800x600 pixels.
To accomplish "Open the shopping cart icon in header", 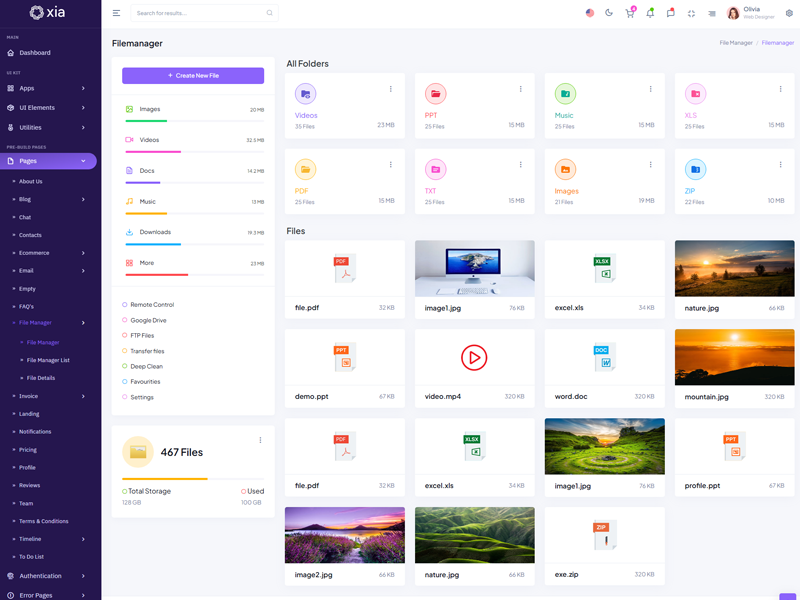I will tap(629, 13).
